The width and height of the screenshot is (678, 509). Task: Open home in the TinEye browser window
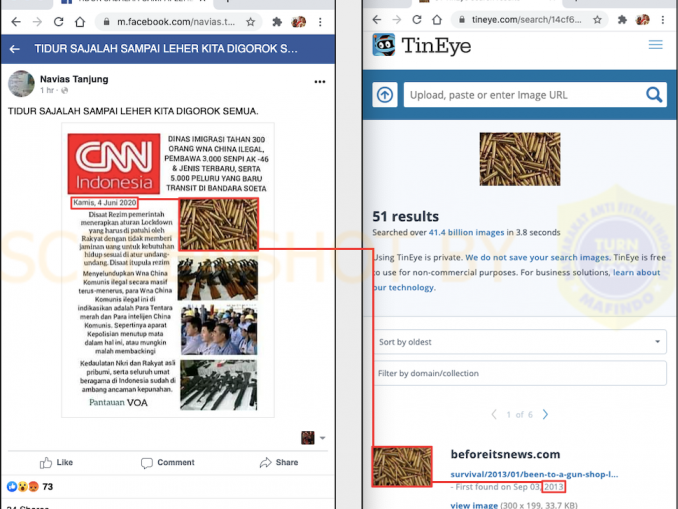(437, 19)
